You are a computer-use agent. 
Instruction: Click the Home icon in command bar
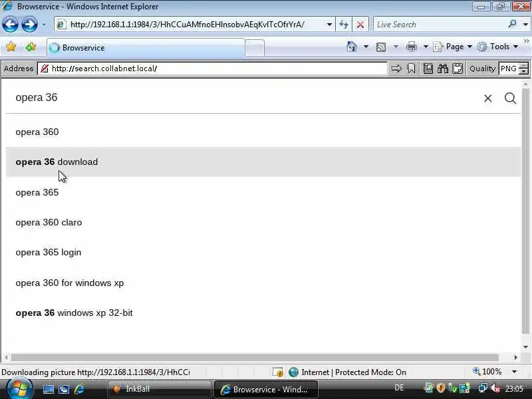coord(352,47)
